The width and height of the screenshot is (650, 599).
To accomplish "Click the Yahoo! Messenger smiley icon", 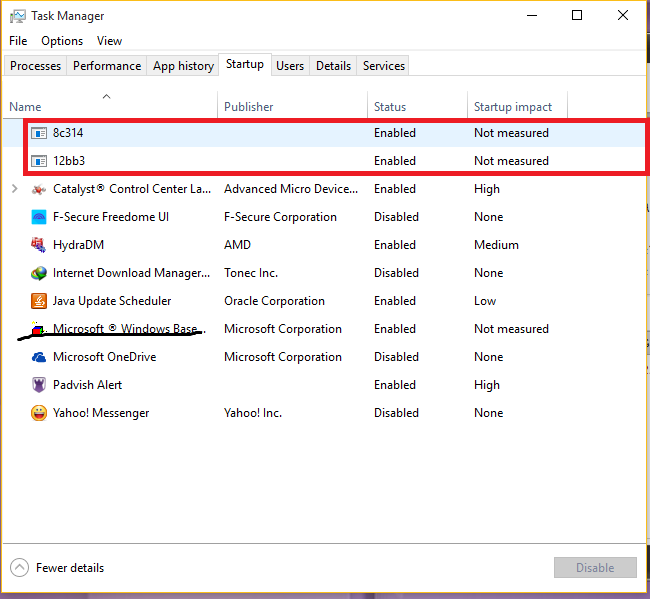I will [39, 413].
